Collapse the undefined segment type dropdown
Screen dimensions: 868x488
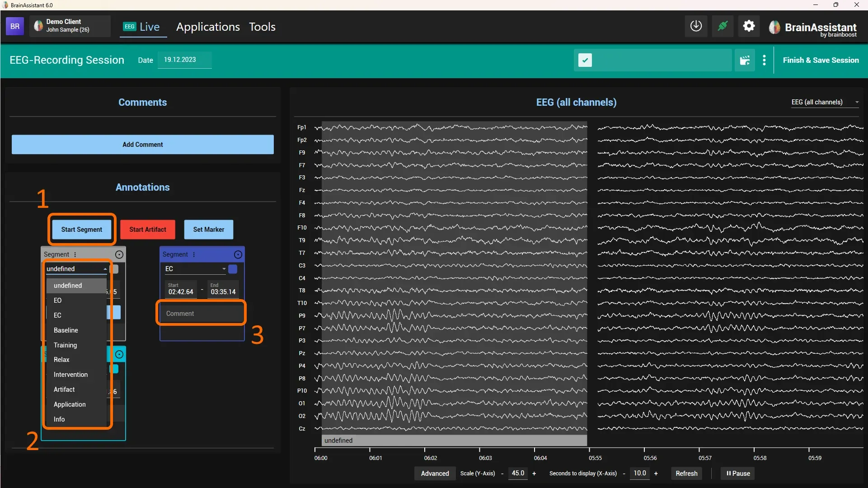pos(77,269)
